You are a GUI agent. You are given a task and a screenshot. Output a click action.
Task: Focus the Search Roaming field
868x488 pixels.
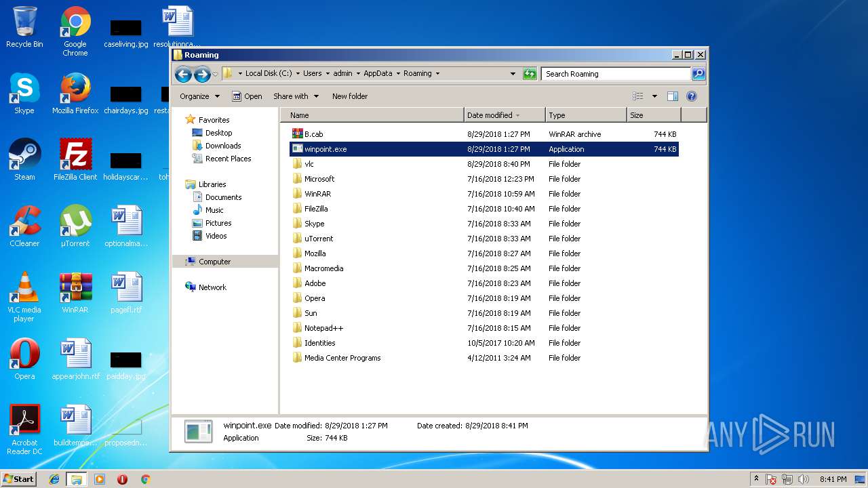coord(616,74)
